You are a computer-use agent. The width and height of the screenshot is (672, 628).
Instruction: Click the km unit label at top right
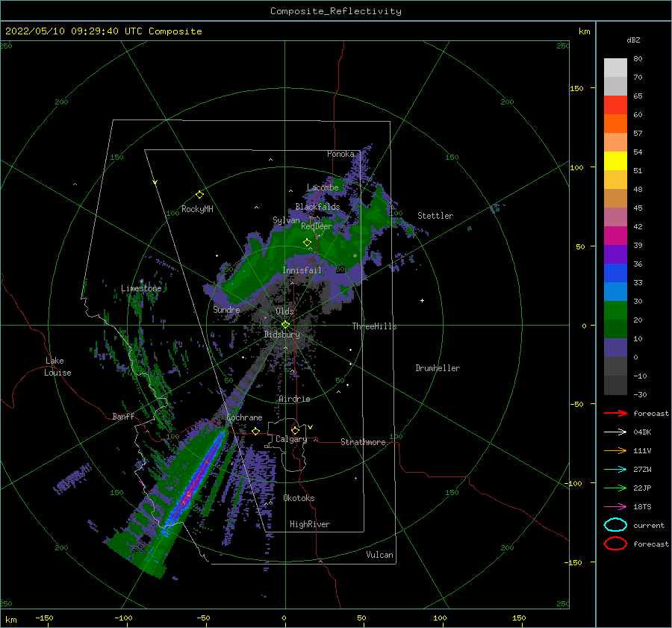(584, 31)
